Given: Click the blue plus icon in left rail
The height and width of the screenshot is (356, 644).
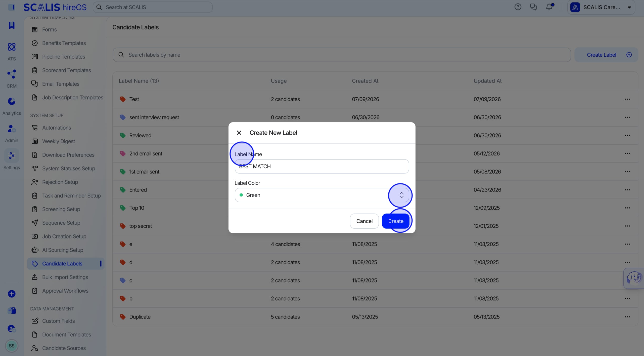Looking at the screenshot, I should (12, 294).
